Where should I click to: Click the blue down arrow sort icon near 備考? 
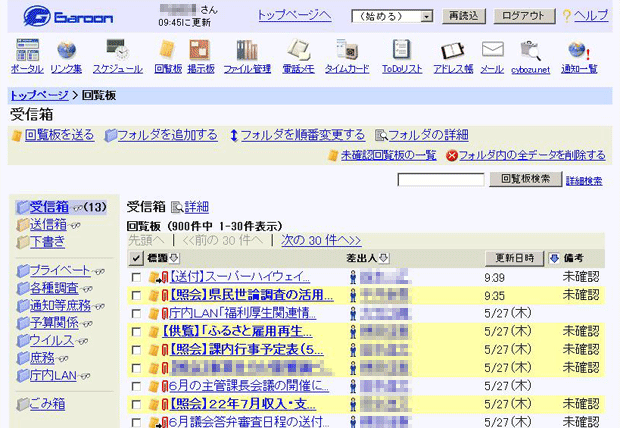point(554,258)
